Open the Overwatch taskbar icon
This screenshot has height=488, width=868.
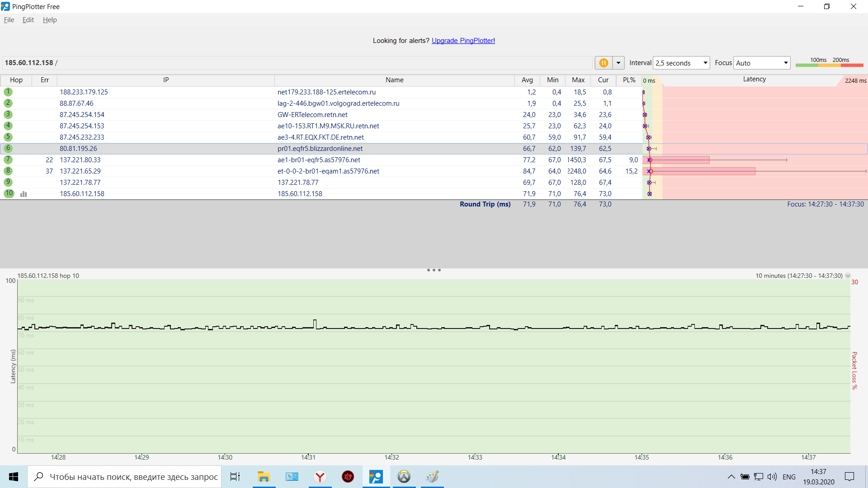(404, 477)
